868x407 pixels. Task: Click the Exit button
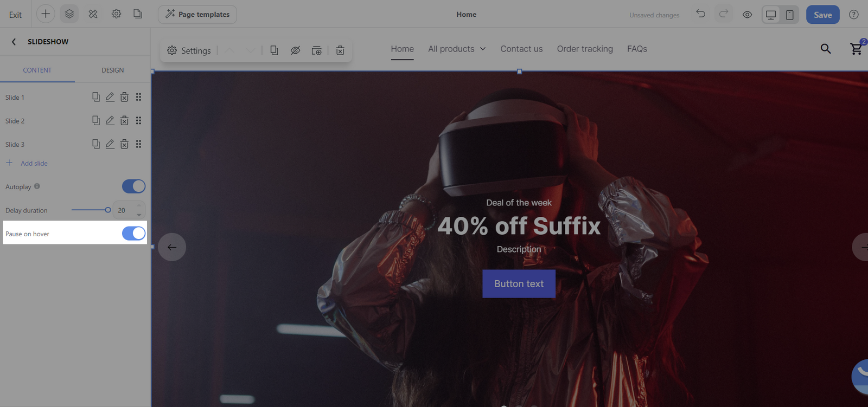[x=15, y=15]
